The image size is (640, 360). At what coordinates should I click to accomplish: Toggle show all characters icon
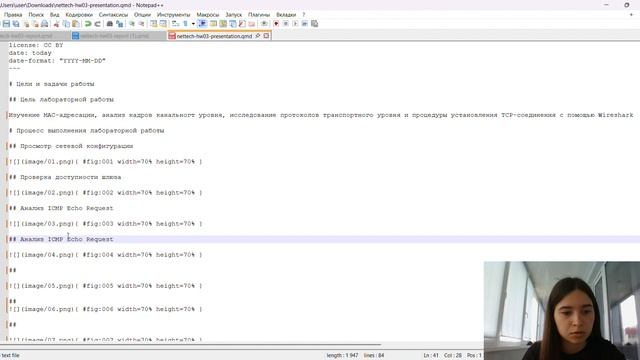coord(185,24)
